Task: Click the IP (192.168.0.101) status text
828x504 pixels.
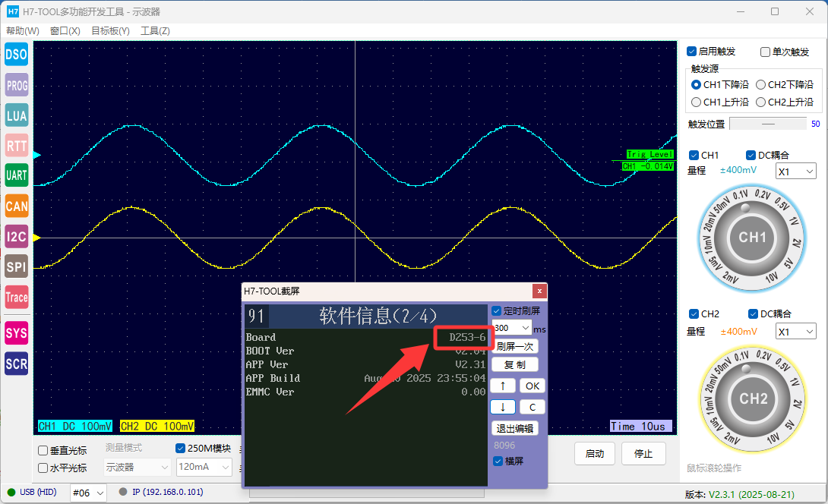Action: 167,492
